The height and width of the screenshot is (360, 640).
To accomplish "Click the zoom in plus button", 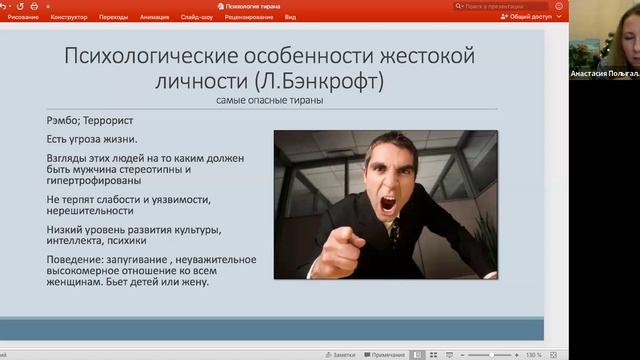I will pyautogui.click(x=517, y=355).
